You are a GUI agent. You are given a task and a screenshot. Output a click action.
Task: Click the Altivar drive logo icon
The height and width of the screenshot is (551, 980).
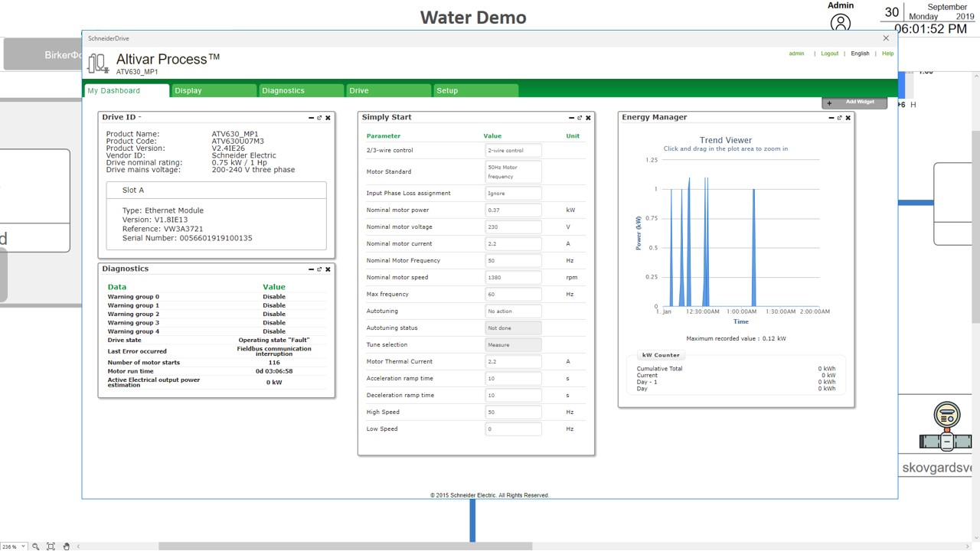tap(98, 63)
